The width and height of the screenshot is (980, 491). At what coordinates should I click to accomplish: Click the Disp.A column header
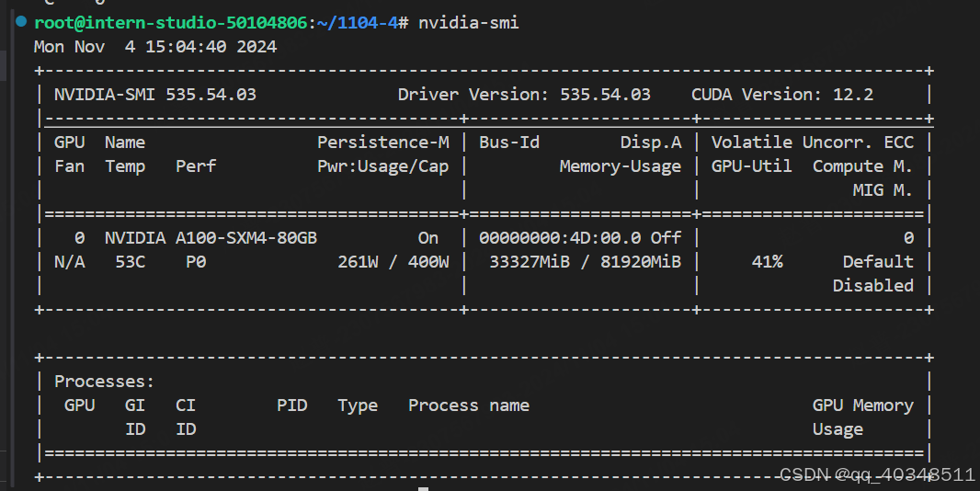click(651, 143)
